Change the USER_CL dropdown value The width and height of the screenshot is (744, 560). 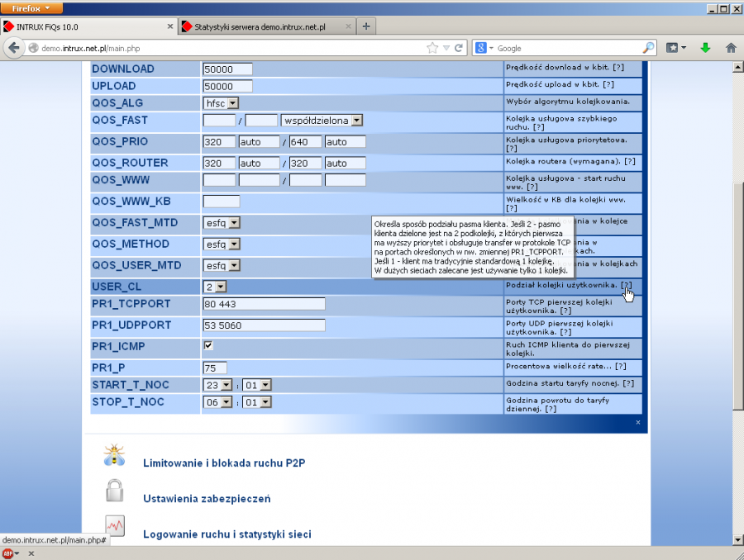[x=214, y=287]
